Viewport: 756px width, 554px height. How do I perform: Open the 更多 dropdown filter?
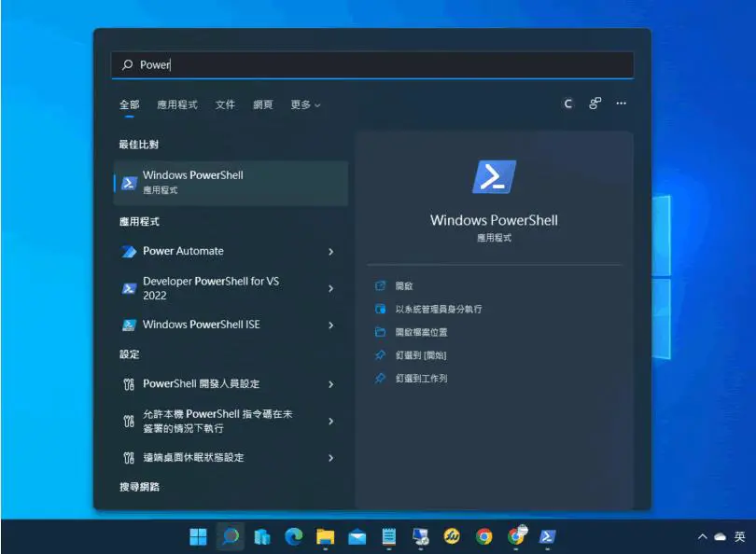coord(305,104)
